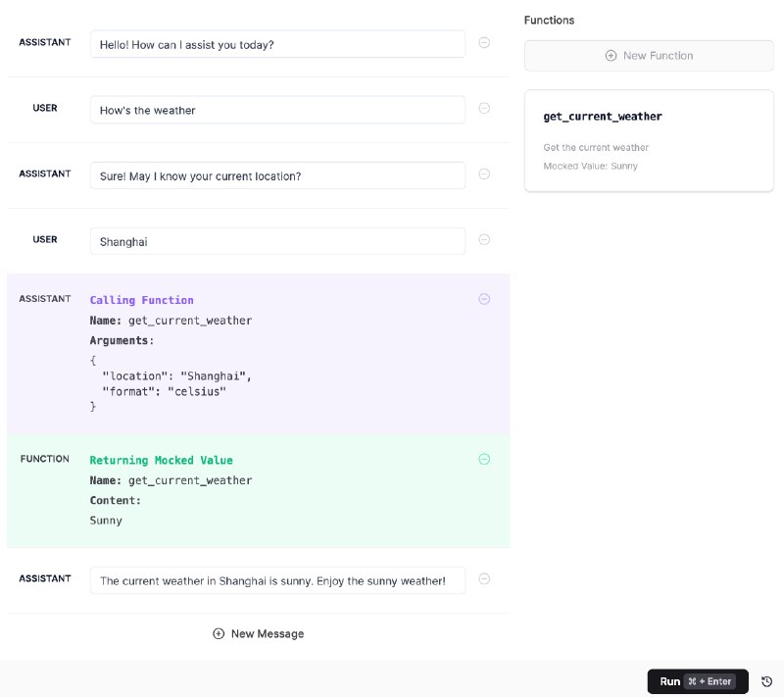Viewport: 784px width, 697px height.
Task: Toggle USER role of 'Shanghai' message
Action: (45, 239)
